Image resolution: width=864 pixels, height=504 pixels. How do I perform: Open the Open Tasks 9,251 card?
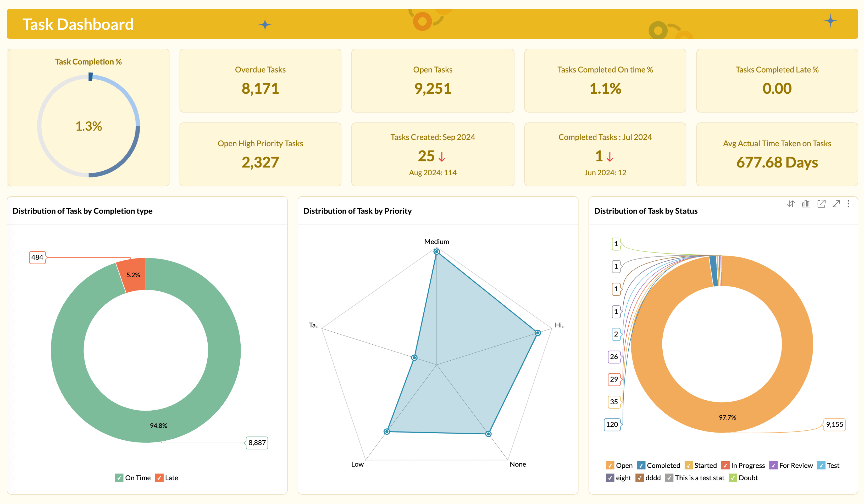(433, 81)
